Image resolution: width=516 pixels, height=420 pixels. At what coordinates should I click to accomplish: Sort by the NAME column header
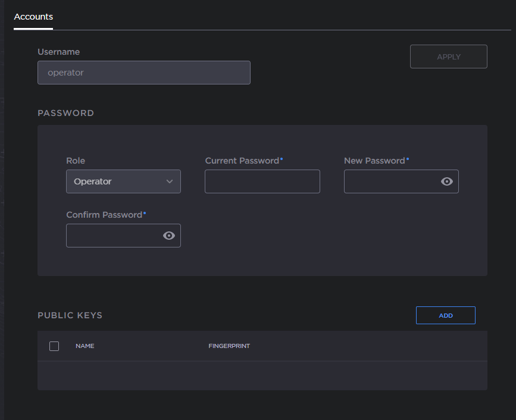pyautogui.click(x=85, y=346)
